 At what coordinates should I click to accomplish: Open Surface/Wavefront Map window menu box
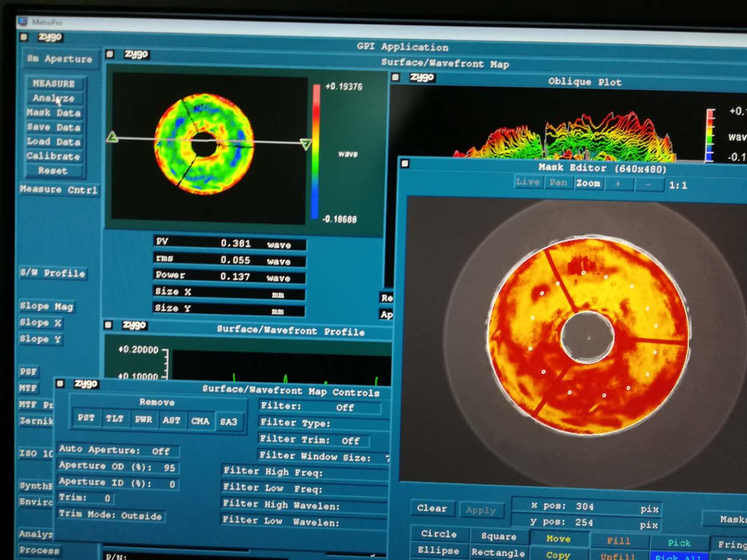coord(110,54)
